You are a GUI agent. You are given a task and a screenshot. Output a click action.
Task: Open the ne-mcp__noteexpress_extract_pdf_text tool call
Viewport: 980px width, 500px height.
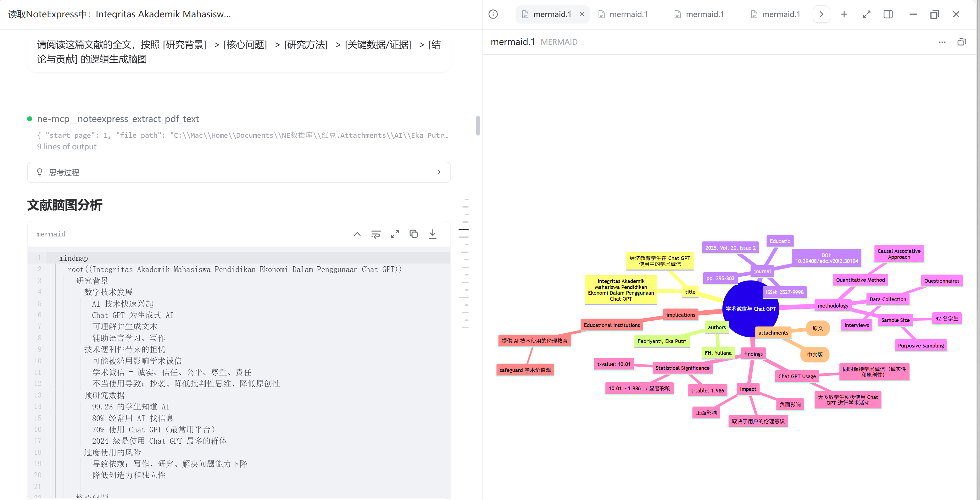pos(118,119)
